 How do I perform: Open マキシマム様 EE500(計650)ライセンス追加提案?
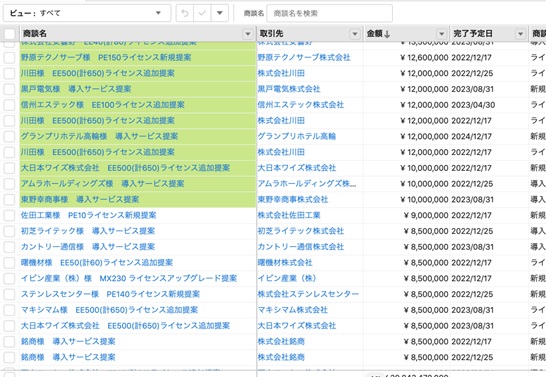point(109,310)
